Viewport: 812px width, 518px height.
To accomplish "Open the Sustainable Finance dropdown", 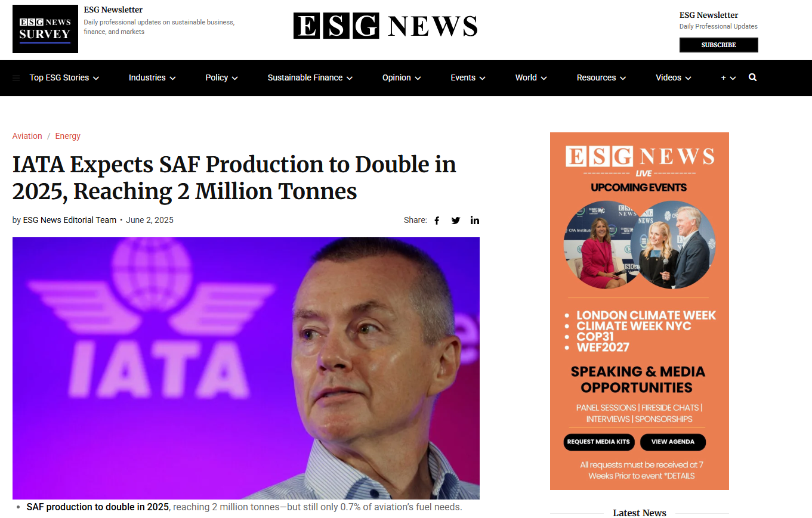I will pyautogui.click(x=310, y=77).
